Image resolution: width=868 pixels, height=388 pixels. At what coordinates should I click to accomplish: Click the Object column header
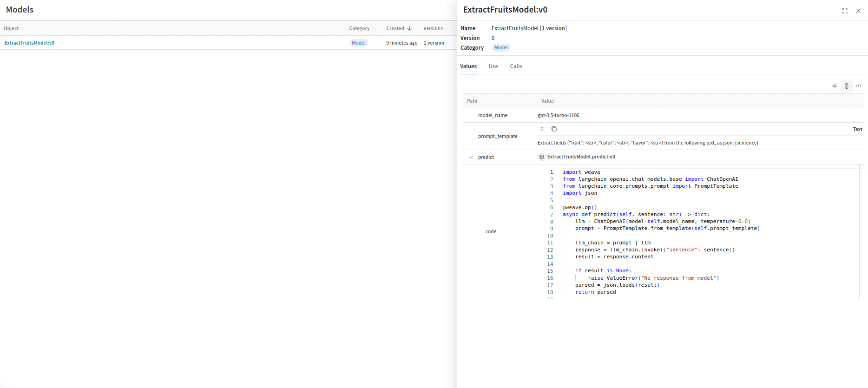pos(11,28)
